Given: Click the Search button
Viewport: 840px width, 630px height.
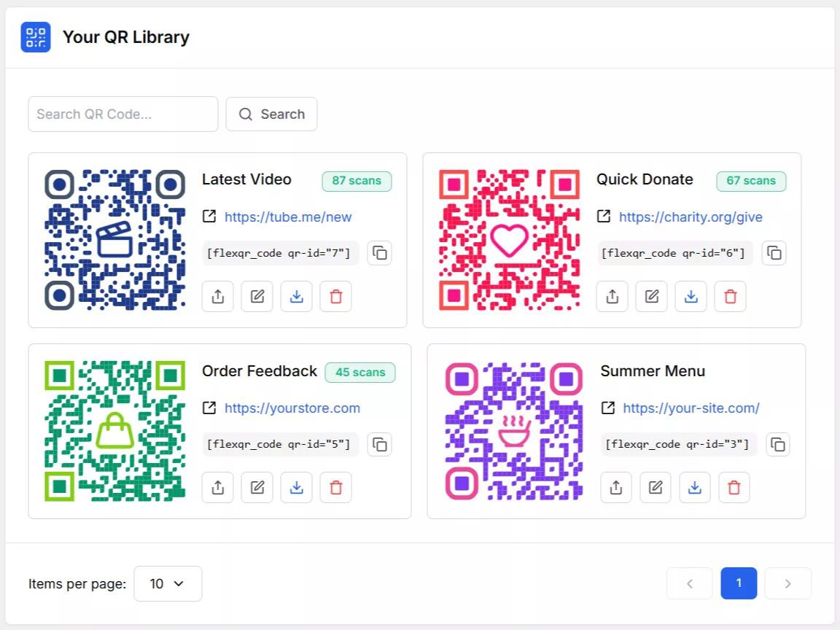Looking at the screenshot, I should tap(271, 114).
